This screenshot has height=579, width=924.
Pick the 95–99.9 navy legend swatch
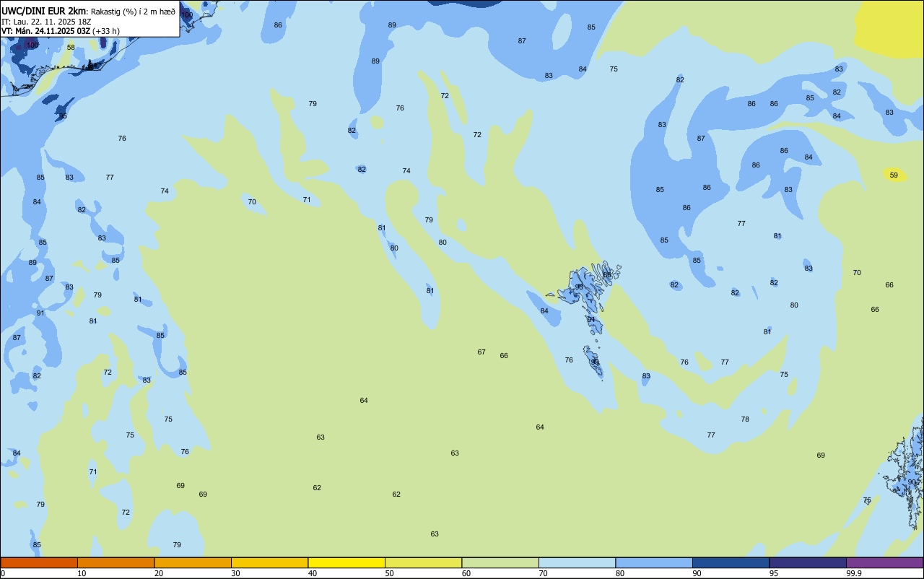(x=808, y=562)
